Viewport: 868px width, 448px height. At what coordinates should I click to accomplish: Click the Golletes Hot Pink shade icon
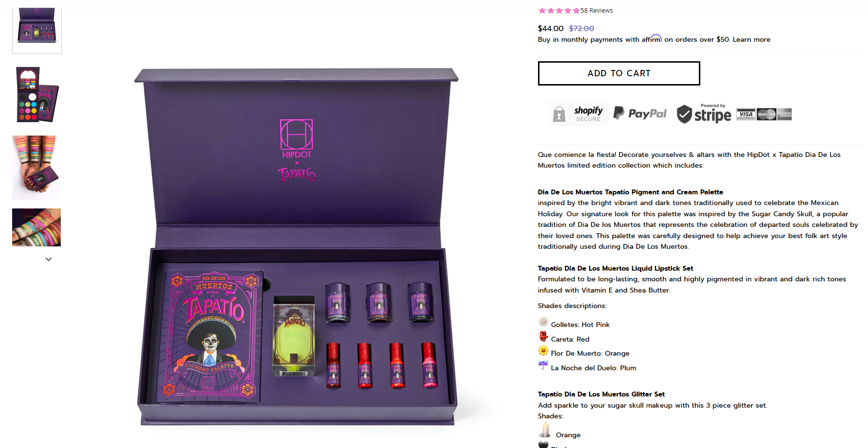coord(543,322)
